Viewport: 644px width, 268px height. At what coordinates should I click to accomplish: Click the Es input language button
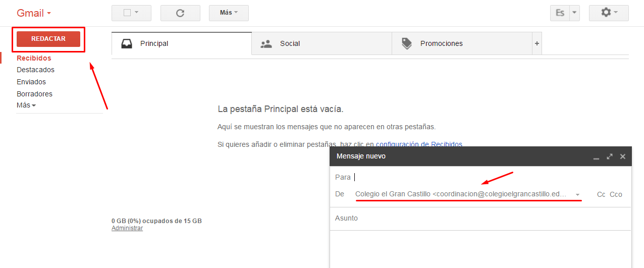coord(560,13)
